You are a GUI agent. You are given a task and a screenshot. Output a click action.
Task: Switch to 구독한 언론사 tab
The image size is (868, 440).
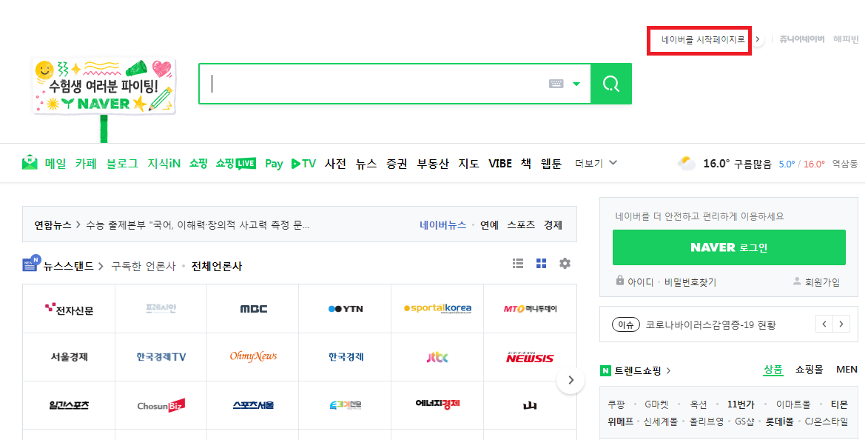(144, 267)
